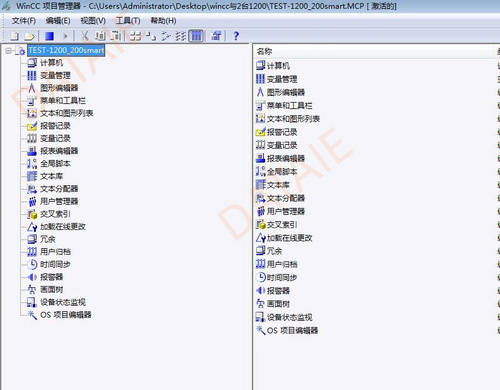
Task: Click the activate runtime play arrow icon
Action: pos(65,36)
